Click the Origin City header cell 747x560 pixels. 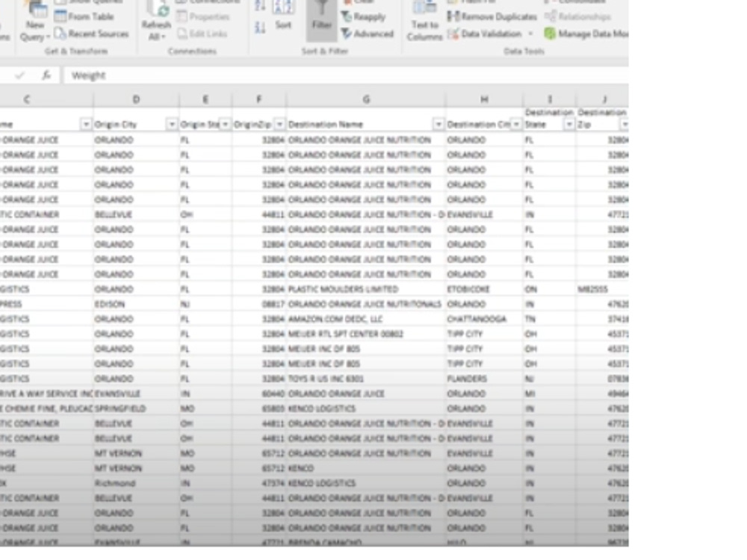pos(136,119)
